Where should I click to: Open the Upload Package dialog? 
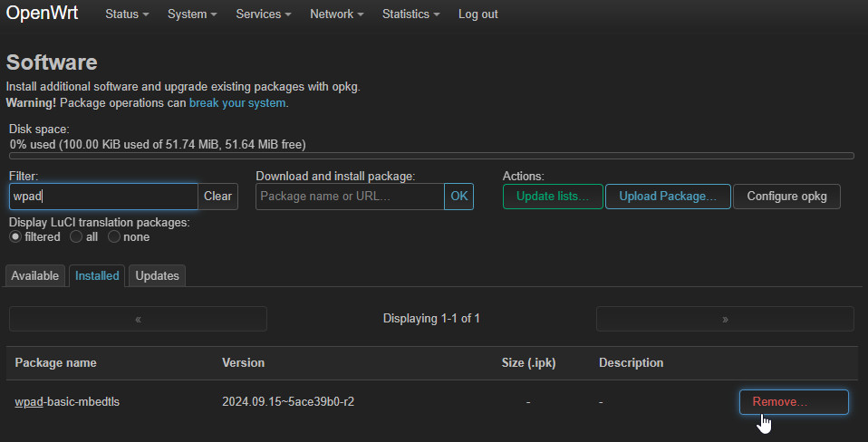point(668,197)
